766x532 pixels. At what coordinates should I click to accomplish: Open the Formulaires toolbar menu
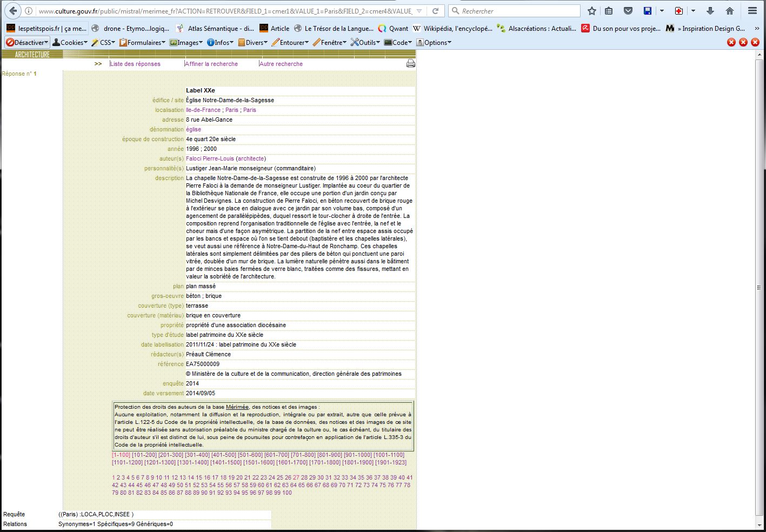click(143, 42)
